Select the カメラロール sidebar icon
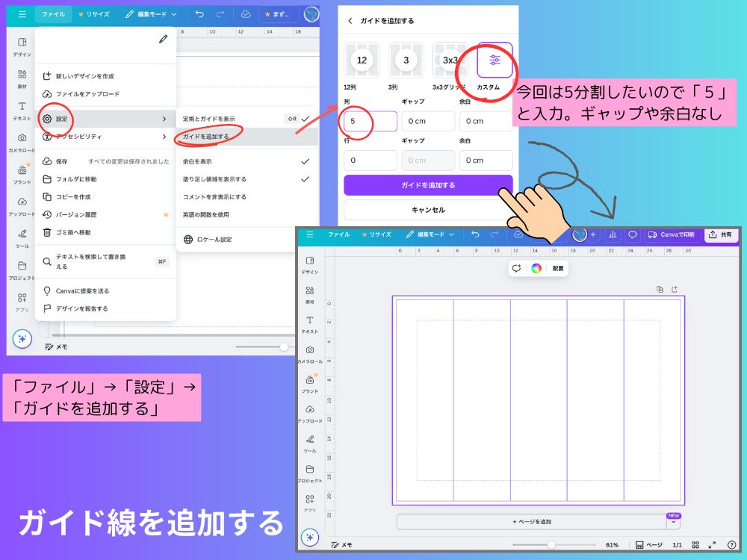The width and height of the screenshot is (747, 560). coord(22,137)
